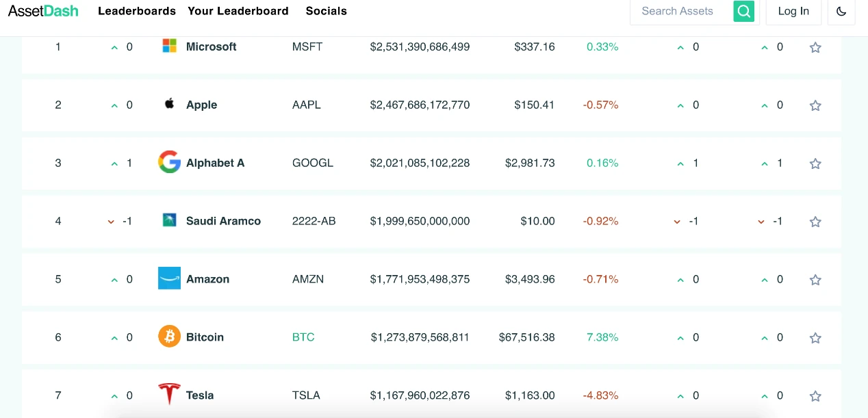This screenshot has height=418, width=868.
Task: Click the green search magnifier button
Action: (743, 11)
